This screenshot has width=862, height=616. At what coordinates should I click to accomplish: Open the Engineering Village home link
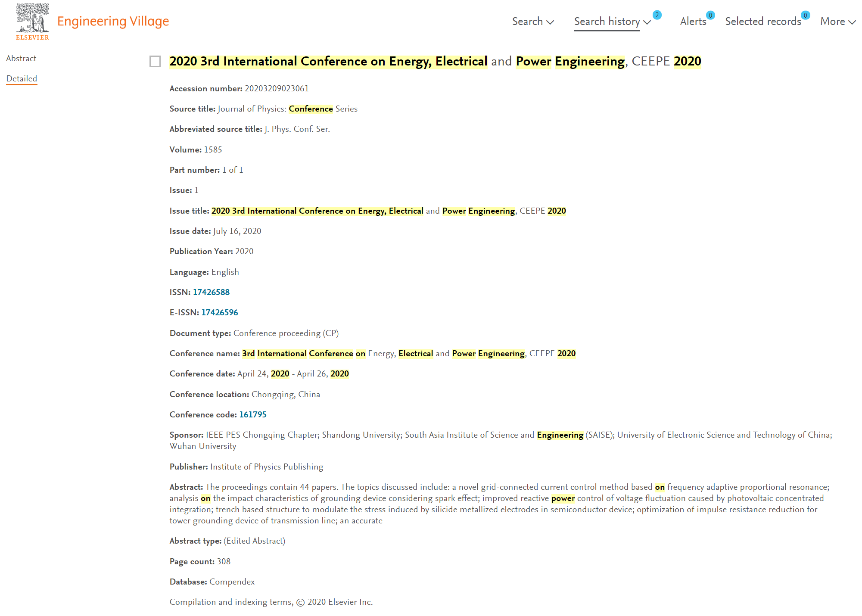point(113,21)
